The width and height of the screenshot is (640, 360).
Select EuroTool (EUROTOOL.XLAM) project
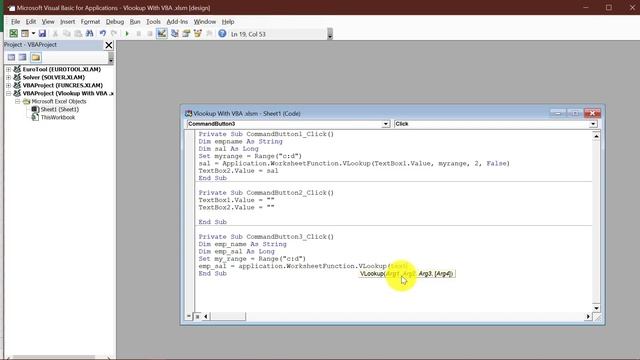[x=62, y=69]
